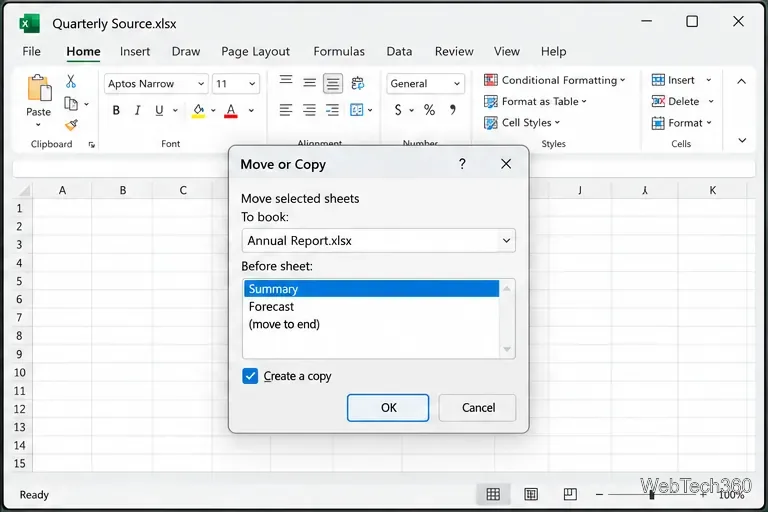Switch to Review tab
Viewport: 768px width, 512px height.
(454, 51)
